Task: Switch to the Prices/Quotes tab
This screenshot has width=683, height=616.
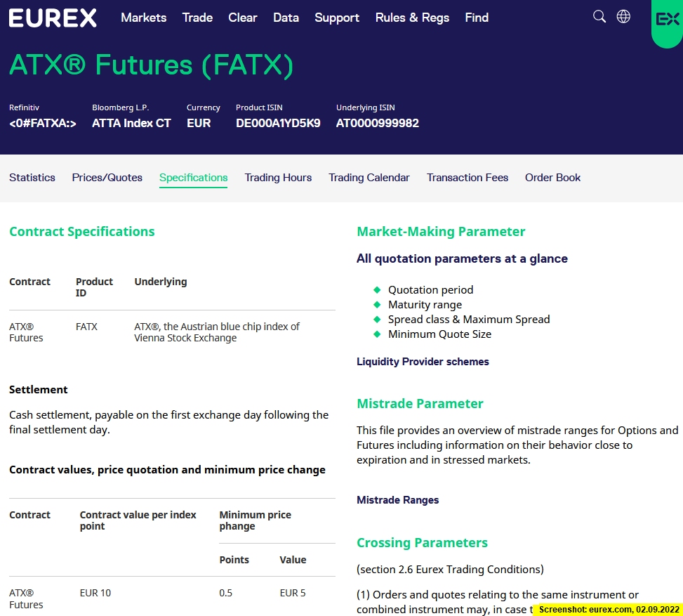Action: 107,178
